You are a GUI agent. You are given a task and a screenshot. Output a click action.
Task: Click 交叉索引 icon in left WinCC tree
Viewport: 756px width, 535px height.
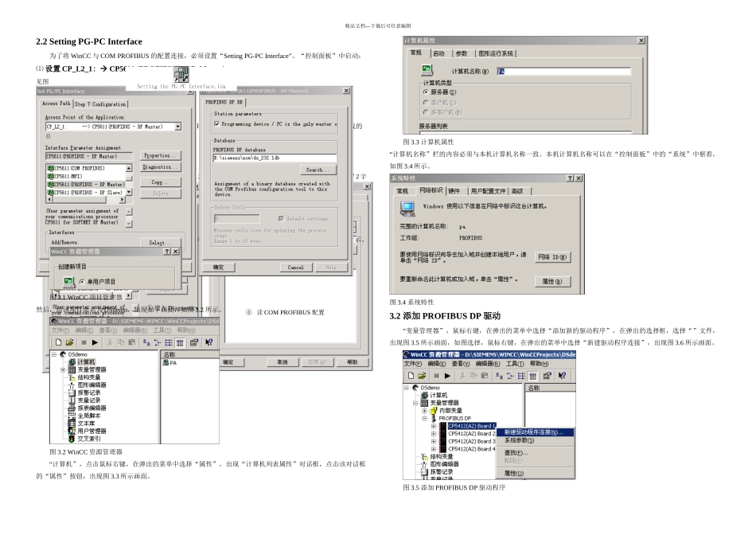coord(72,439)
